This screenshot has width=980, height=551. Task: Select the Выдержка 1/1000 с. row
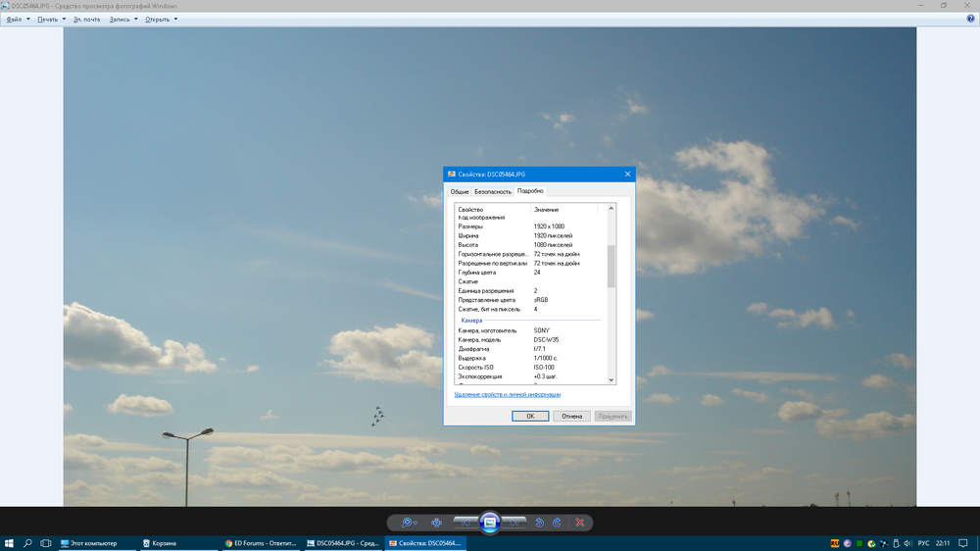tap(530, 359)
